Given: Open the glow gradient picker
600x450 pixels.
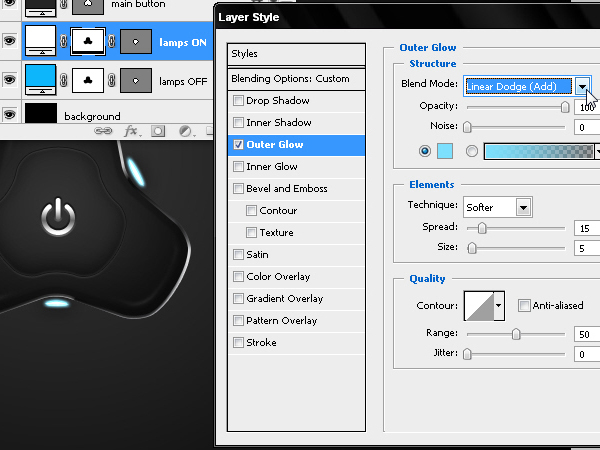Looking at the screenshot, I should pos(539,151).
